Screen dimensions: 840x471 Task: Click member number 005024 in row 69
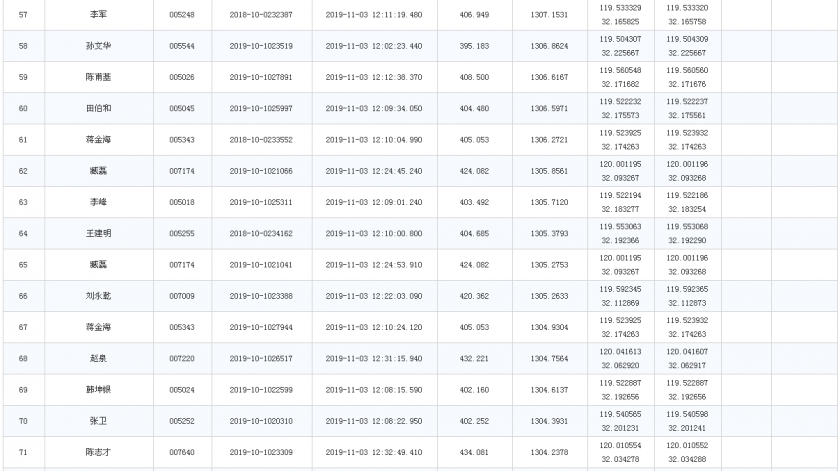click(x=182, y=390)
